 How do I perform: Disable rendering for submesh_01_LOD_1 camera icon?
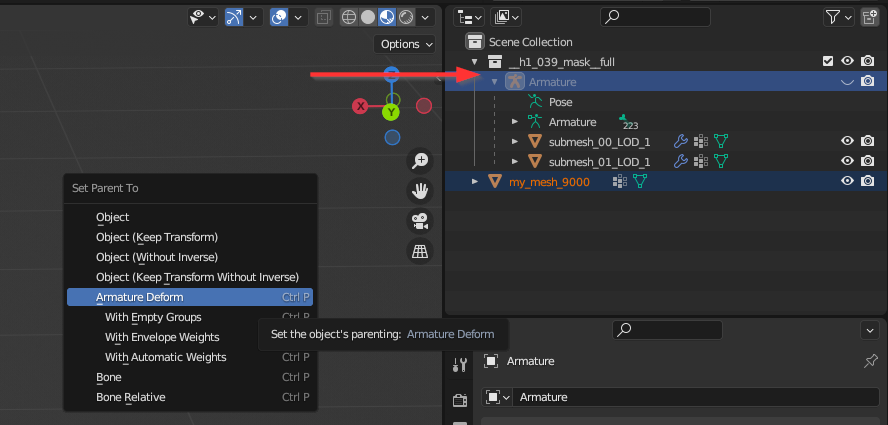[868, 161]
